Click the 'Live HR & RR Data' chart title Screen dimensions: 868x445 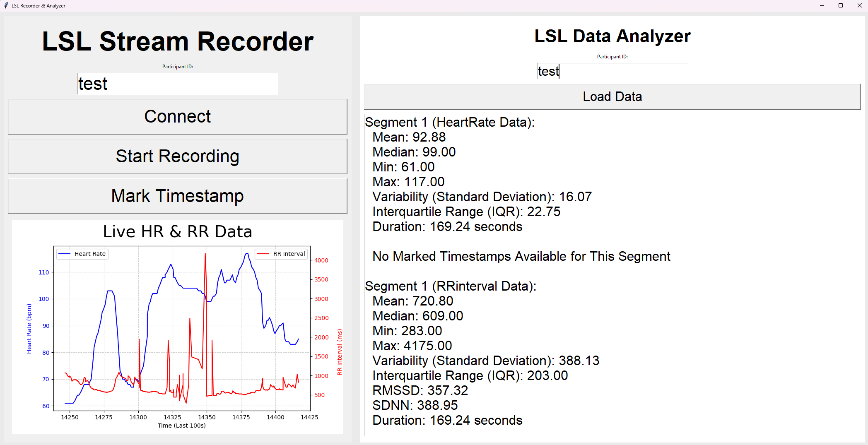pos(177,231)
